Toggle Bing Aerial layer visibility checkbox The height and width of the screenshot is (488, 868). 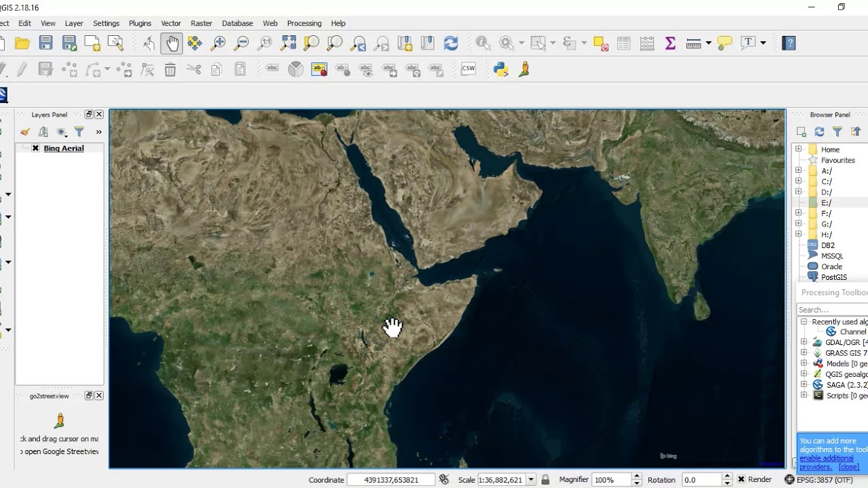(35, 148)
